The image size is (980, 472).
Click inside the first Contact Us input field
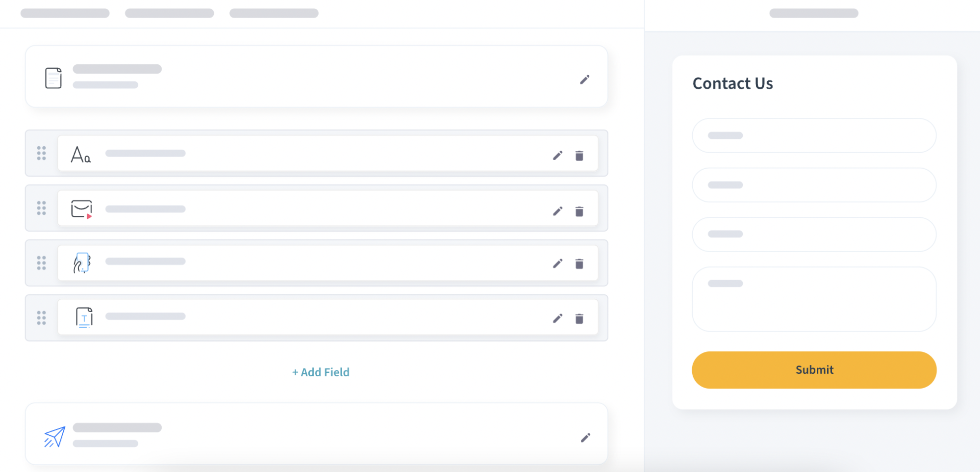[x=814, y=135]
